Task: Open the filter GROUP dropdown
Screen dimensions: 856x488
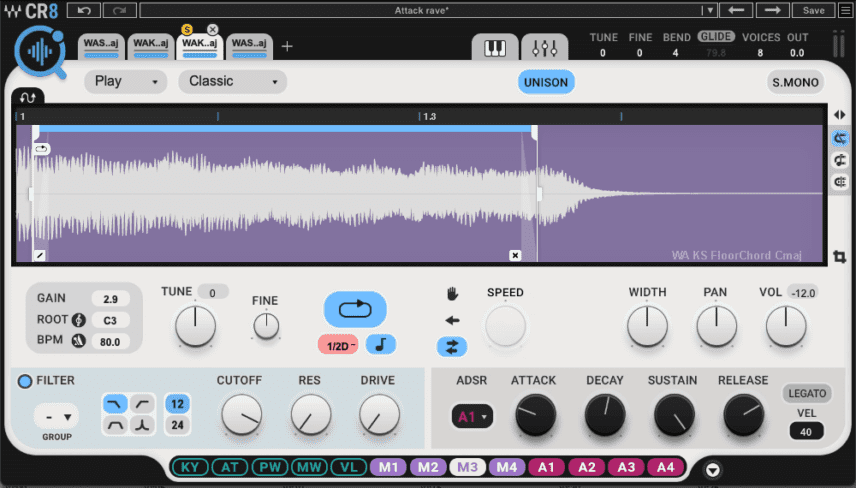Action: tap(57, 417)
